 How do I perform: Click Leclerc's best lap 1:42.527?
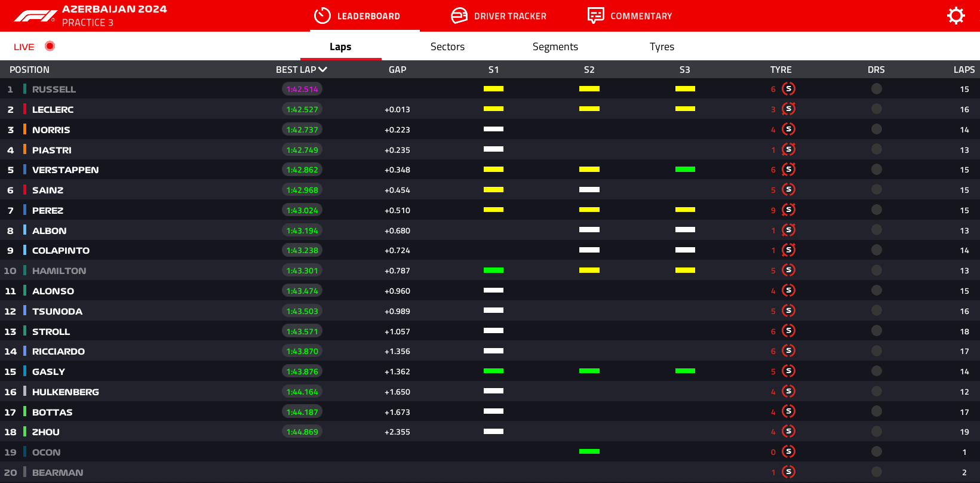(x=302, y=109)
